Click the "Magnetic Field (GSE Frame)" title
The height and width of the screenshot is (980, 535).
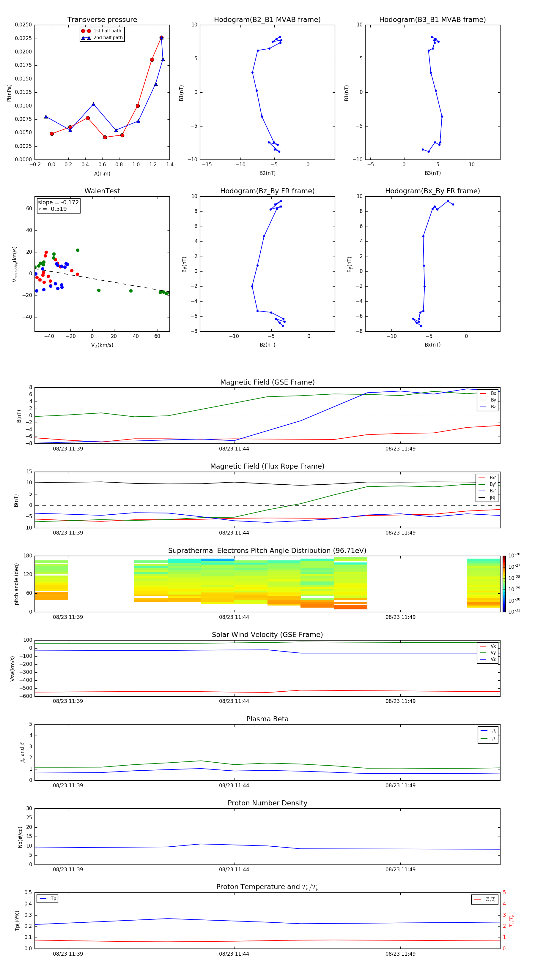(267, 382)
